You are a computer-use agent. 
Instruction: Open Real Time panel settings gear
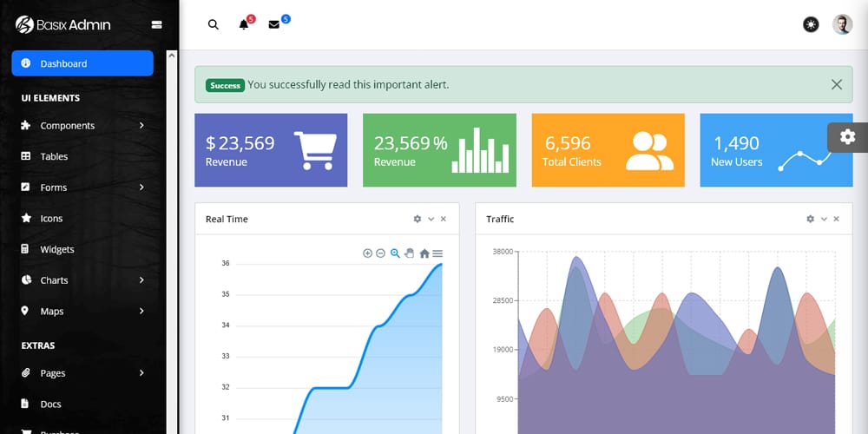(x=418, y=220)
